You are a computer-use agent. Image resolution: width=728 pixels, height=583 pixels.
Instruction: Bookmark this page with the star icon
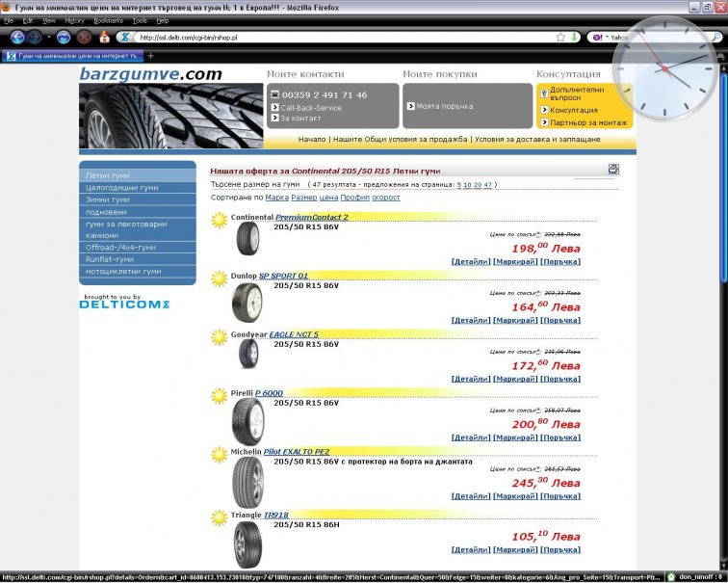pos(560,38)
